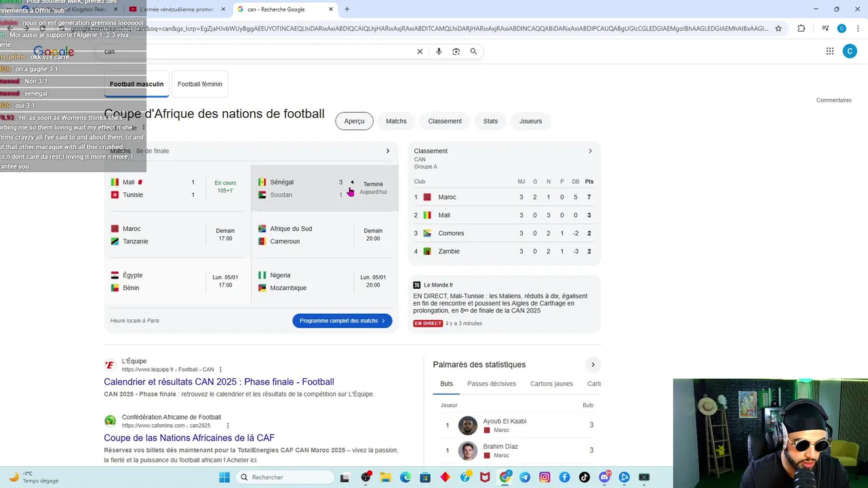
Task: Expand the Matchs 8e de finale chevron
Action: pos(388,151)
